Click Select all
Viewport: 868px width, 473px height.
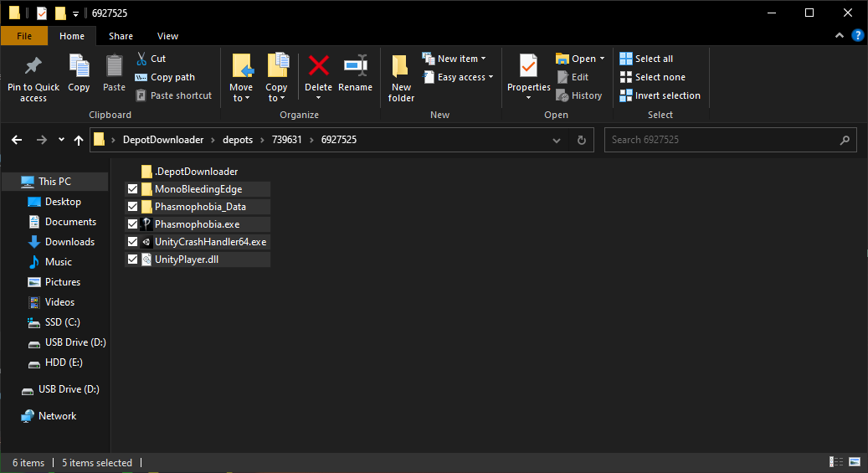[x=646, y=59]
